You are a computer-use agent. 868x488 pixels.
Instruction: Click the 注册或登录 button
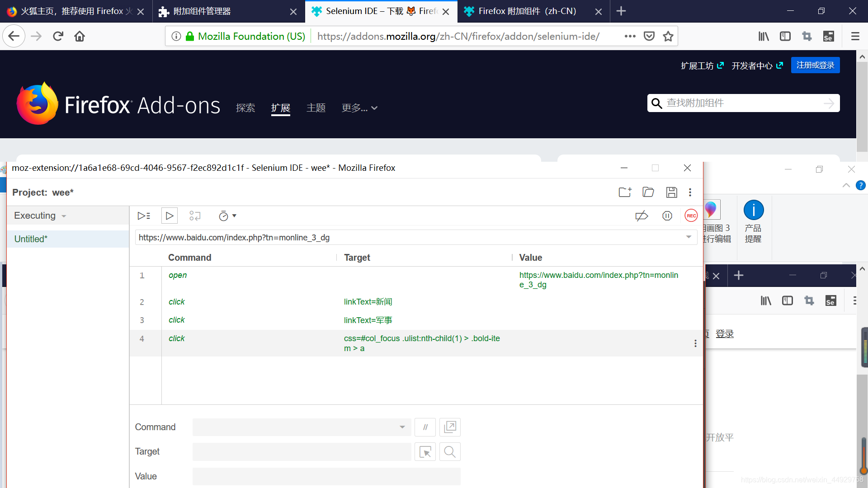coord(815,65)
